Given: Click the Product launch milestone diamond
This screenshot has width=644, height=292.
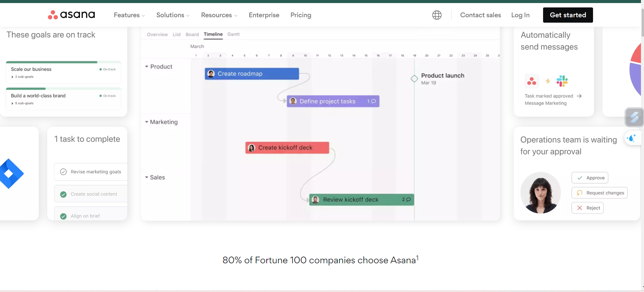Looking at the screenshot, I should [x=414, y=79].
